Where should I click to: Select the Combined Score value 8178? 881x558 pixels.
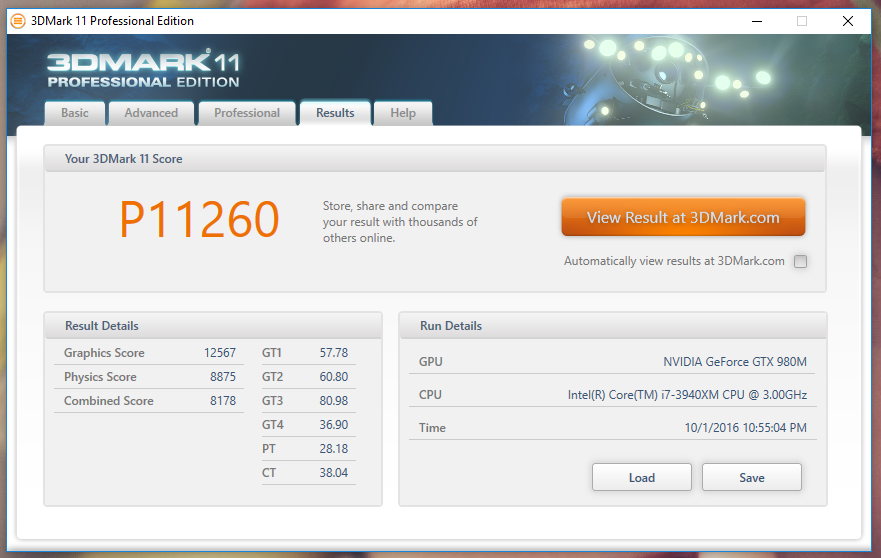pos(222,401)
